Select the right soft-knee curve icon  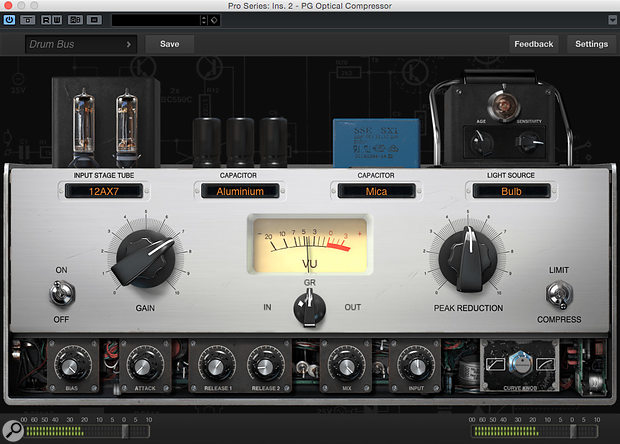[545, 364]
